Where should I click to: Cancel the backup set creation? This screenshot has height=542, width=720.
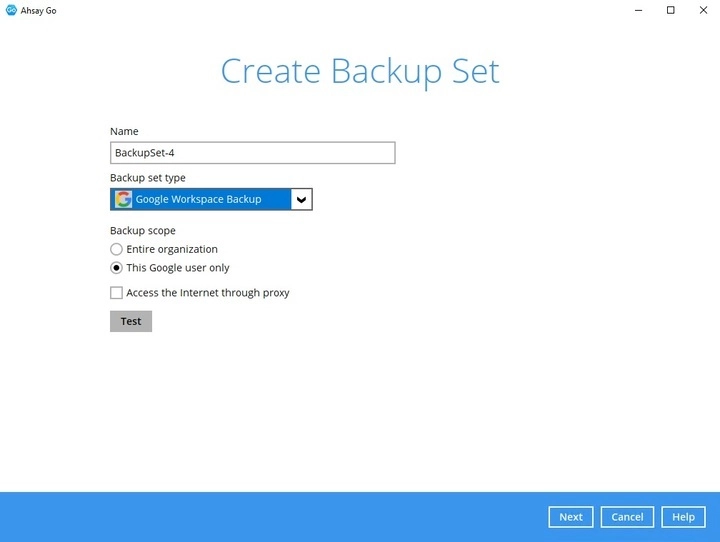pos(627,517)
